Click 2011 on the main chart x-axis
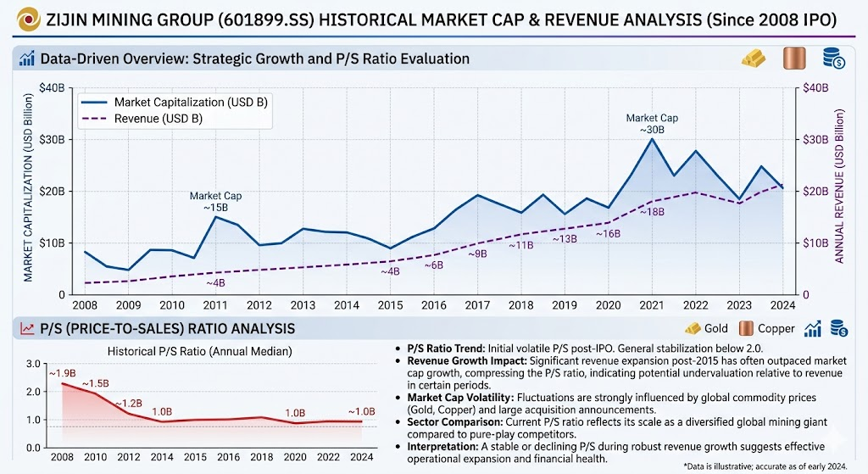 point(215,305)
